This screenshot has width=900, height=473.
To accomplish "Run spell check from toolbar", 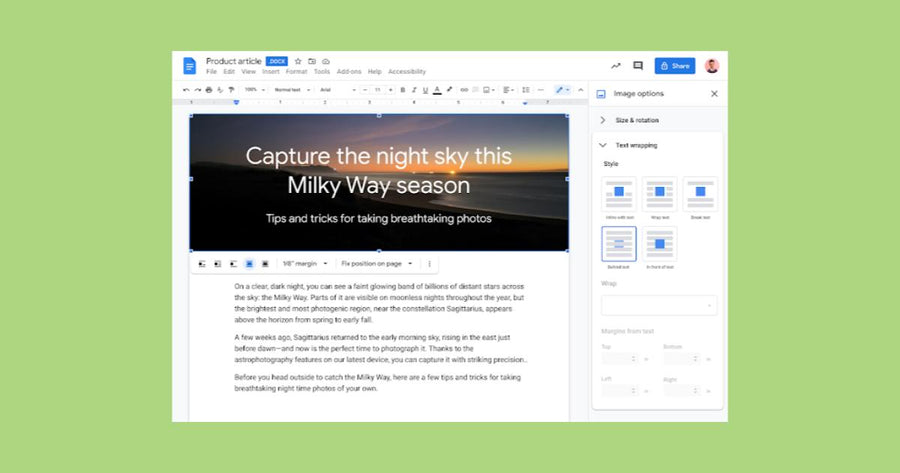I will [220, 90].
